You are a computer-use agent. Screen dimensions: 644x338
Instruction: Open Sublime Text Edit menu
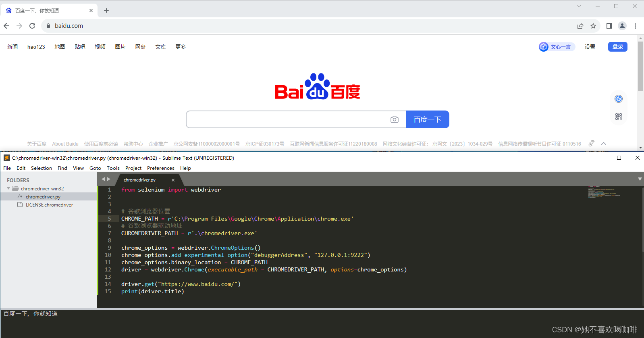click(x=21, y=168)
